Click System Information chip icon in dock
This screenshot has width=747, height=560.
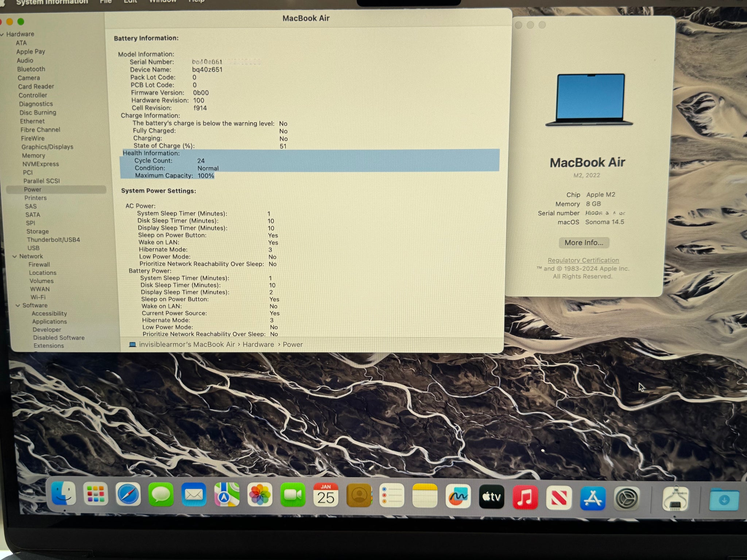pos(675,499)
